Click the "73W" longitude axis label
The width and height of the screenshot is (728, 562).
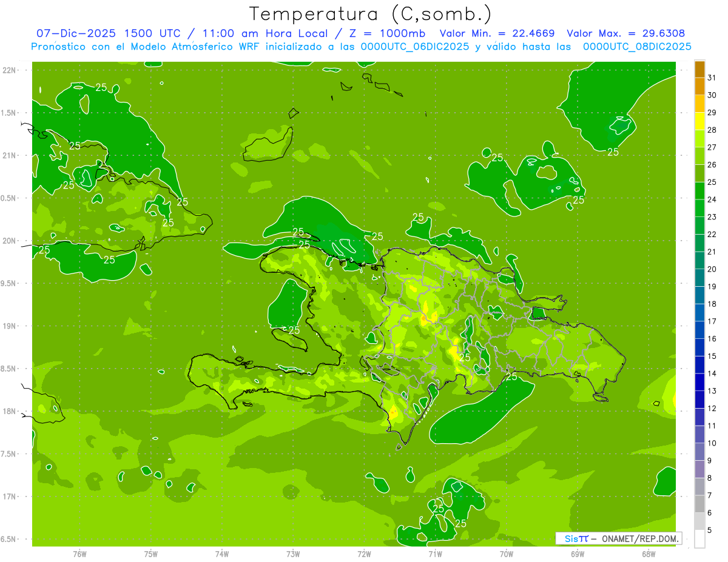(x=293, y=554)
